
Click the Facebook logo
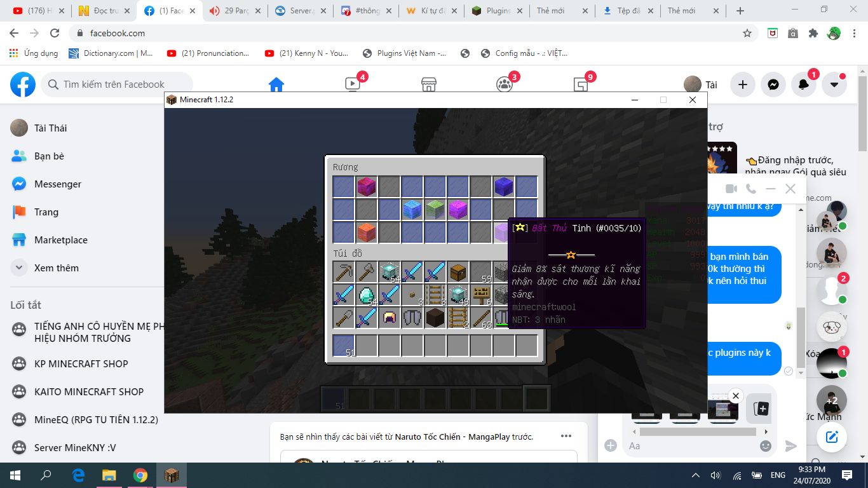(23, 85)
